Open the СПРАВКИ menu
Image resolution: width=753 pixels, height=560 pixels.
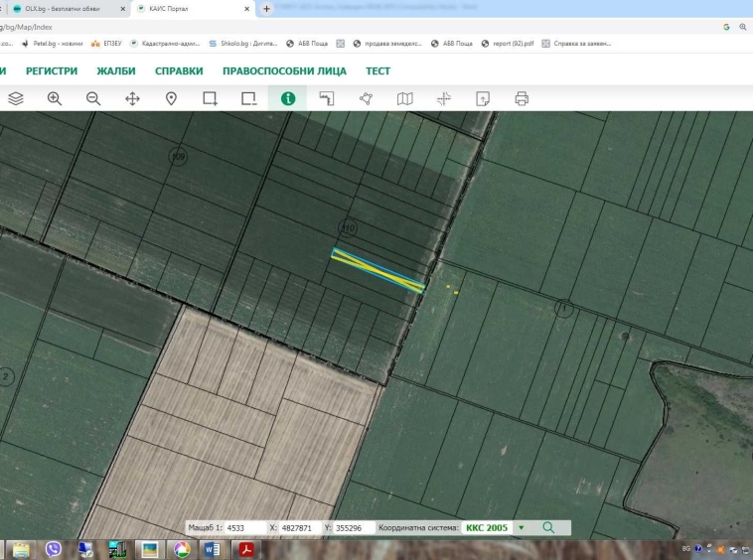[179, 71]
